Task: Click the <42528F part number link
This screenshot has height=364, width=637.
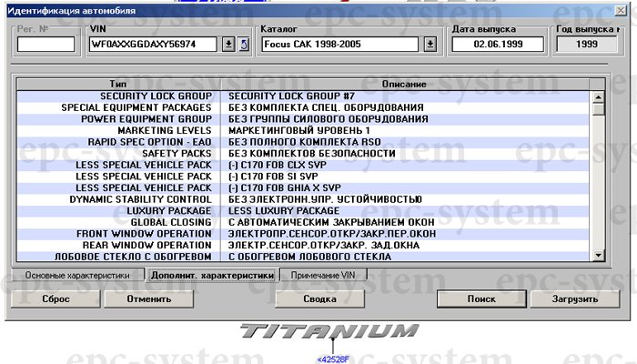Action: click(x=333, y=359)
